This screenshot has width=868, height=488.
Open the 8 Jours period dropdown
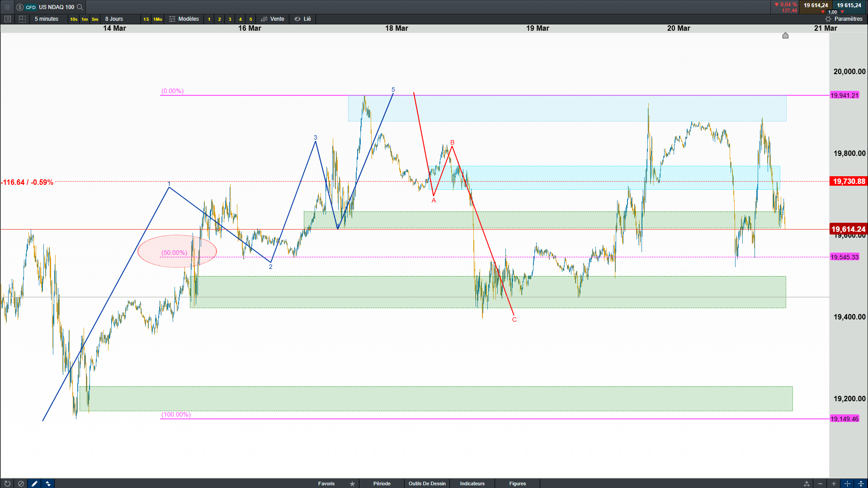pos(114,19)
